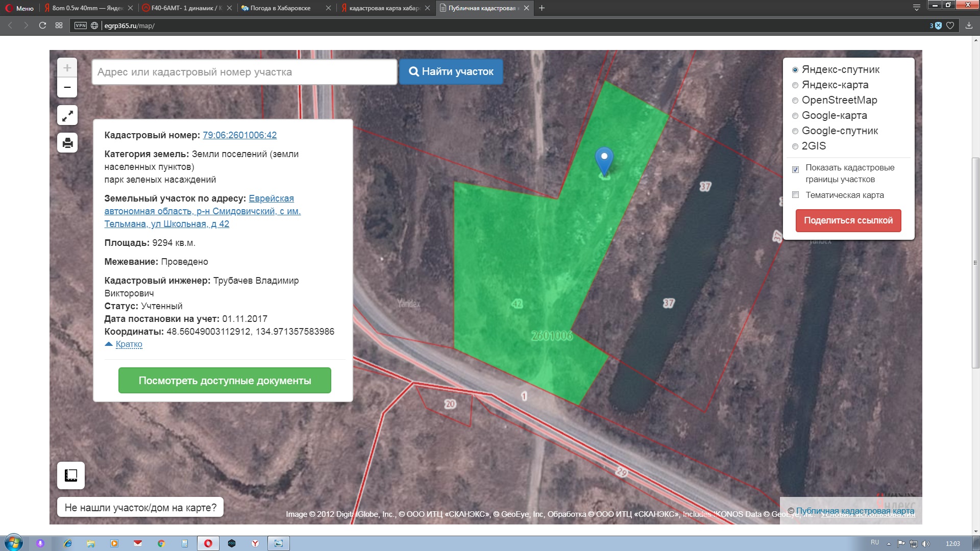Uncheck Показать кадастровые границы участков
The width and height of the screenshot is (980, 551).
tap(795, 169)
